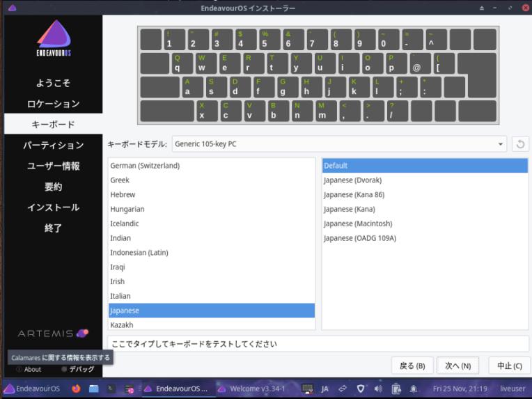
Task: Click the ロケーション location step
Action: (x=53, y=104)
